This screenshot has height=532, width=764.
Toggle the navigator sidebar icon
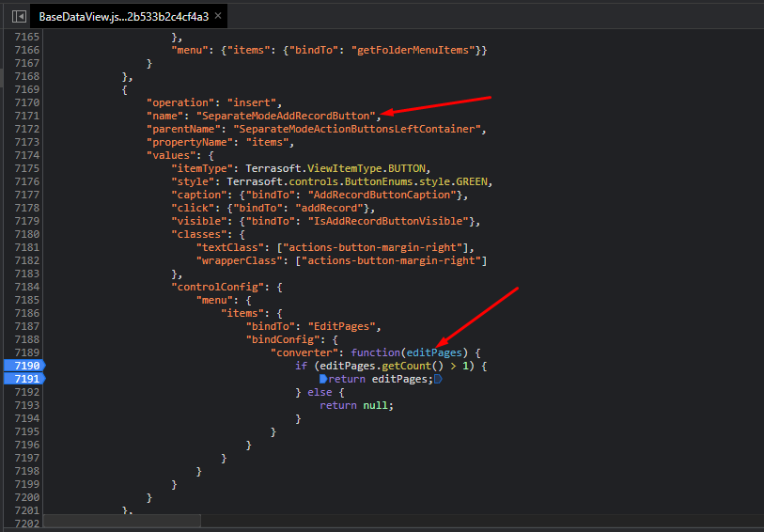tap(19, 17)
